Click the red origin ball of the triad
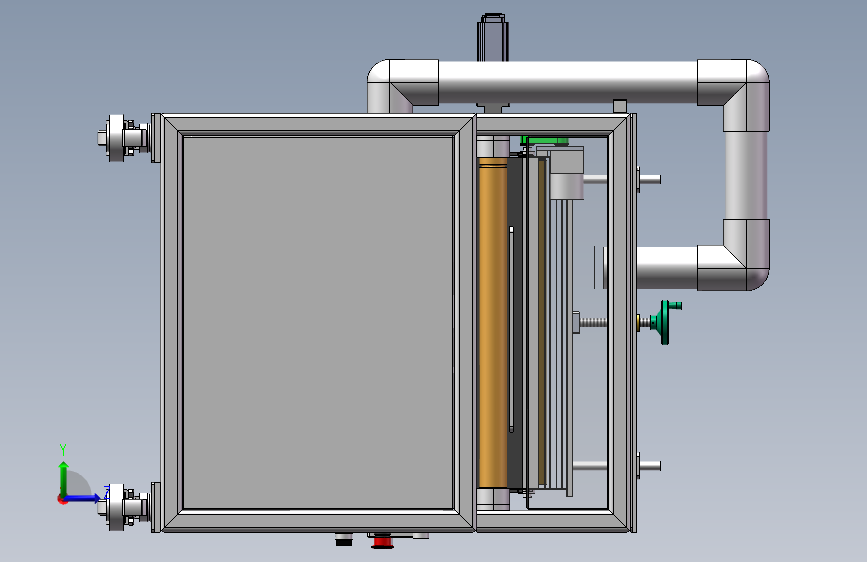 [x=62, y=499]
